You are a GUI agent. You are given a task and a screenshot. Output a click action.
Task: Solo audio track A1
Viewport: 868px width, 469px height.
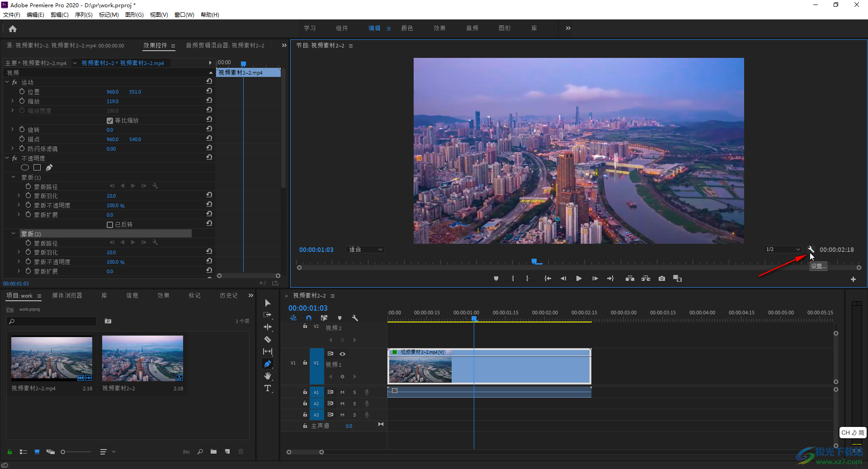pyautogui.click(x=354, y=392)
